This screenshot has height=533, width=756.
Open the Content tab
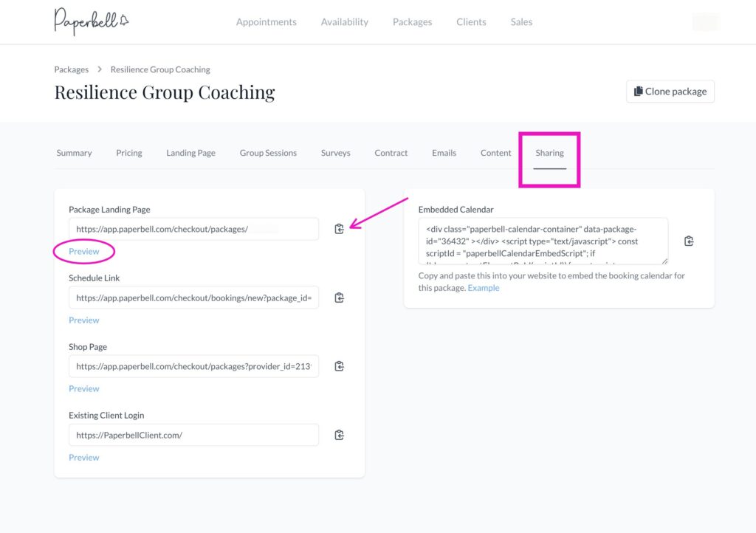495,153
